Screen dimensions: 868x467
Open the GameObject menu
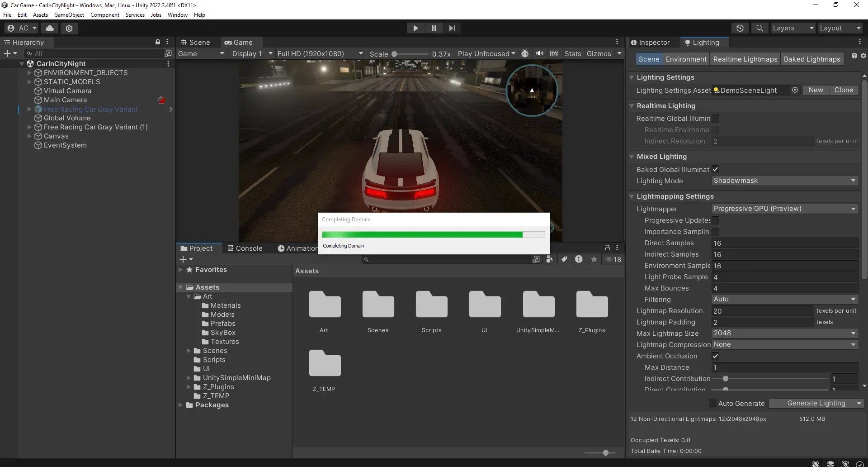pyautogui.click(x=69, y=15)
